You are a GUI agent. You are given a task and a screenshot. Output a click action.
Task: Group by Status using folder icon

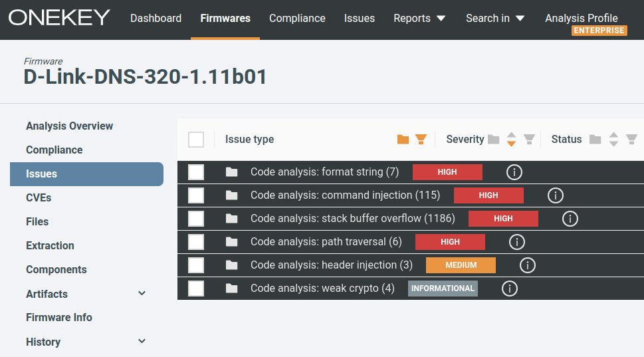click(x=595, y=140)
